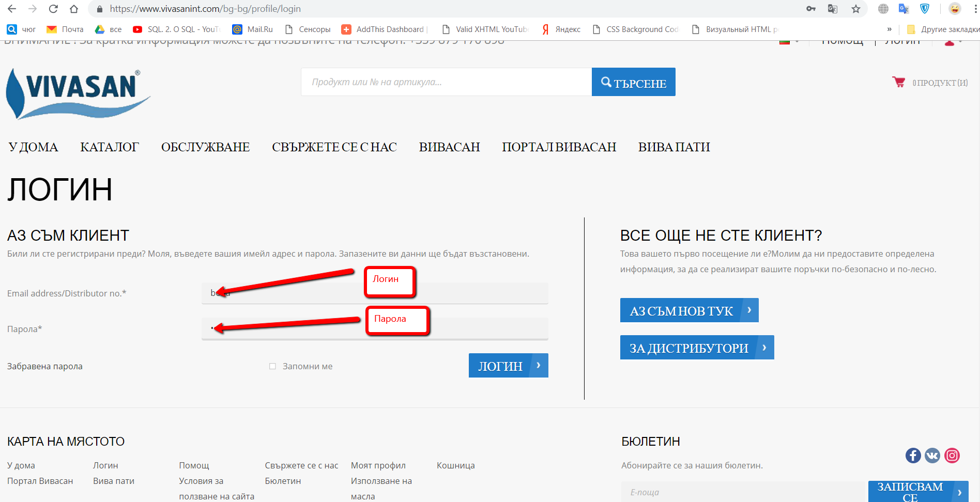The image size is (980, 502).
Task: Open Vivasan Facebook page icon
Action: (x=913, y=456)
